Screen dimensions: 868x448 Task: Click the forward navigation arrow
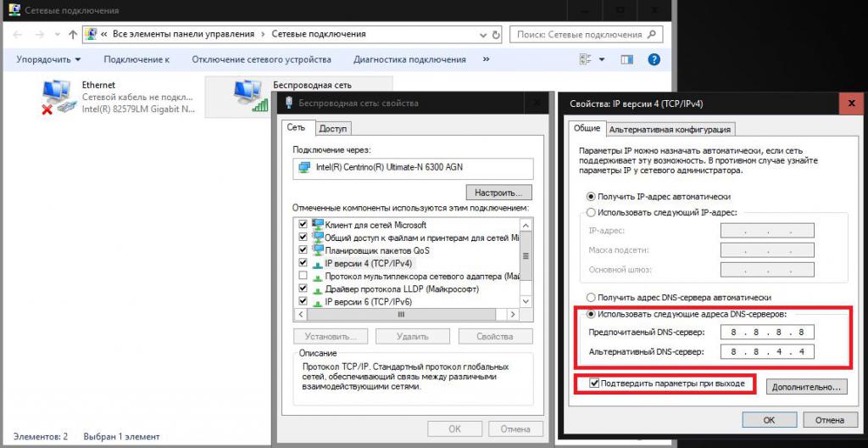tap(39, 35)
